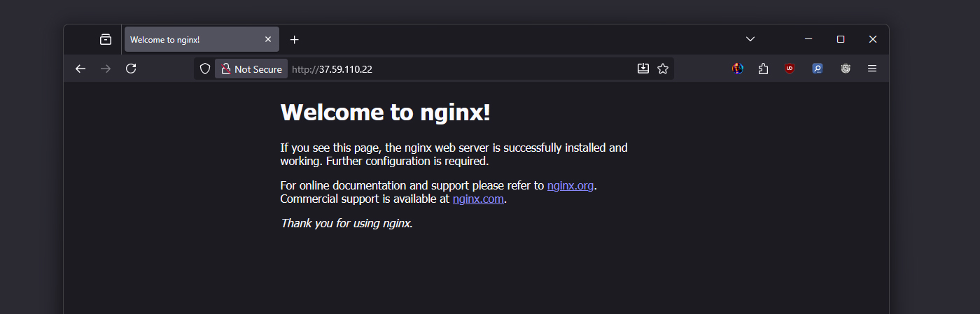This screenshot has height=314, width=980.
Task: Bookmark this page with the star icon
Action: click(x=663, y=69)
